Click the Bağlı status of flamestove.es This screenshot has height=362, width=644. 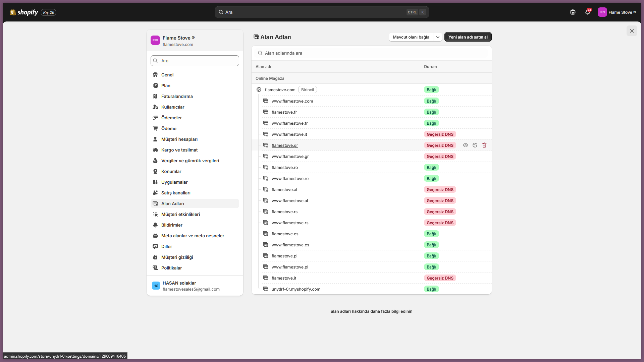(x=431, y=234)
